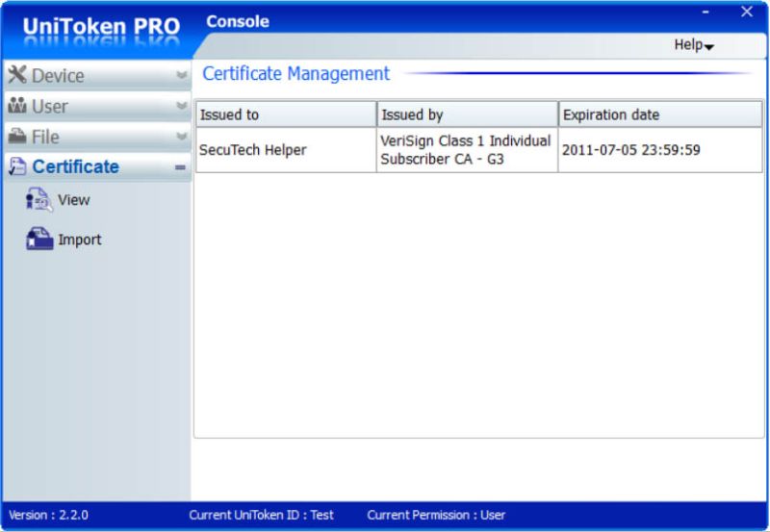Select VeriSign Class 1 Individual Subscriber cell
770x532 pixels.
tap(467, 150)
